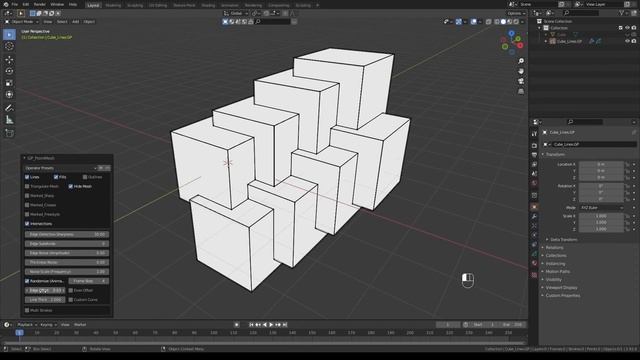
Task: Open the Object properties orange tab
Action: point(534,207)
